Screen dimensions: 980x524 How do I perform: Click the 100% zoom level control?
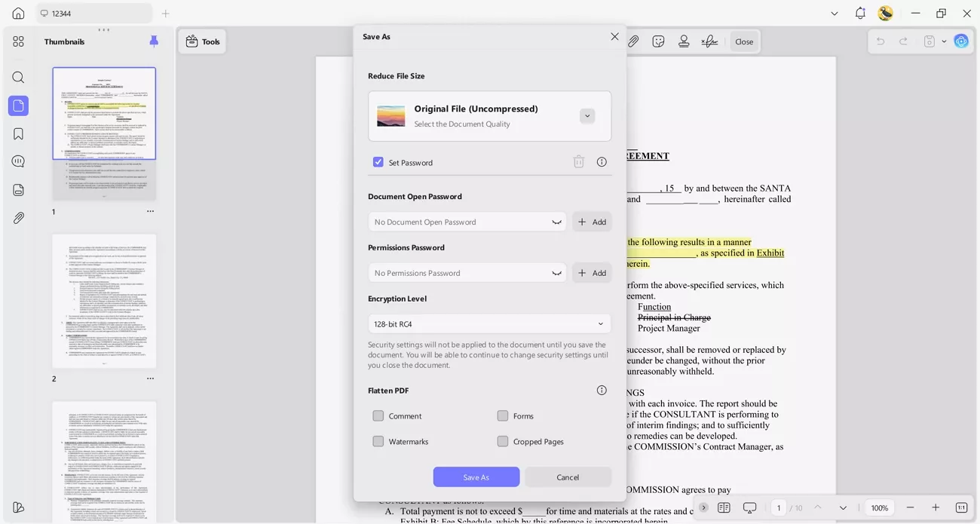click(879, 507)
